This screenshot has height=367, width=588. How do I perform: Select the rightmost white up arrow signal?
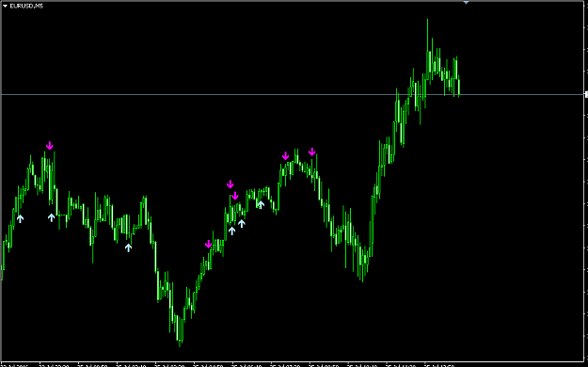(261, 204)
